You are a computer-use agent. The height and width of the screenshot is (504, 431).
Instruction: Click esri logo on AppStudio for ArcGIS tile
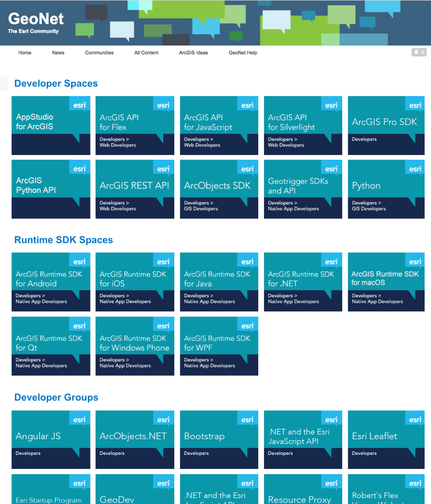pyautogui.click(x=80, y=105)
